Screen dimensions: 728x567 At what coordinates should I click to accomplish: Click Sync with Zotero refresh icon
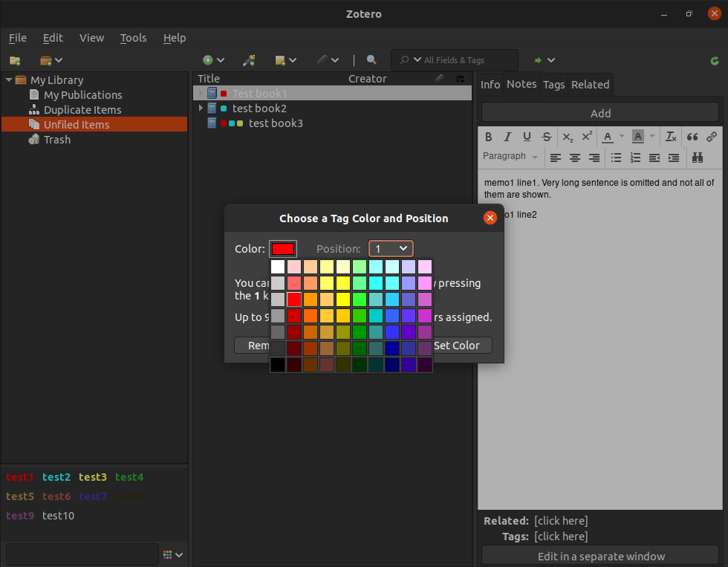(x=715, y=60)
